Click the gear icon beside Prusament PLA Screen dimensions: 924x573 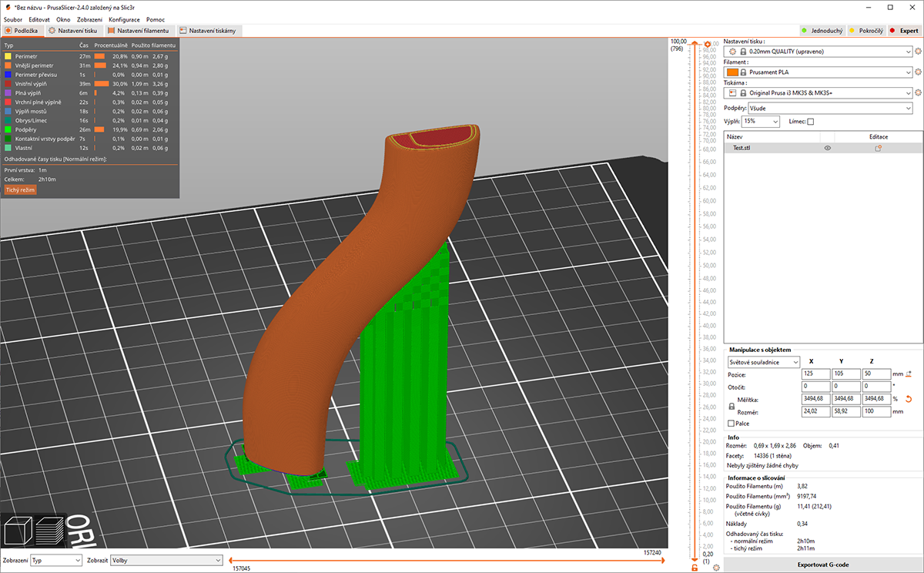918,72
